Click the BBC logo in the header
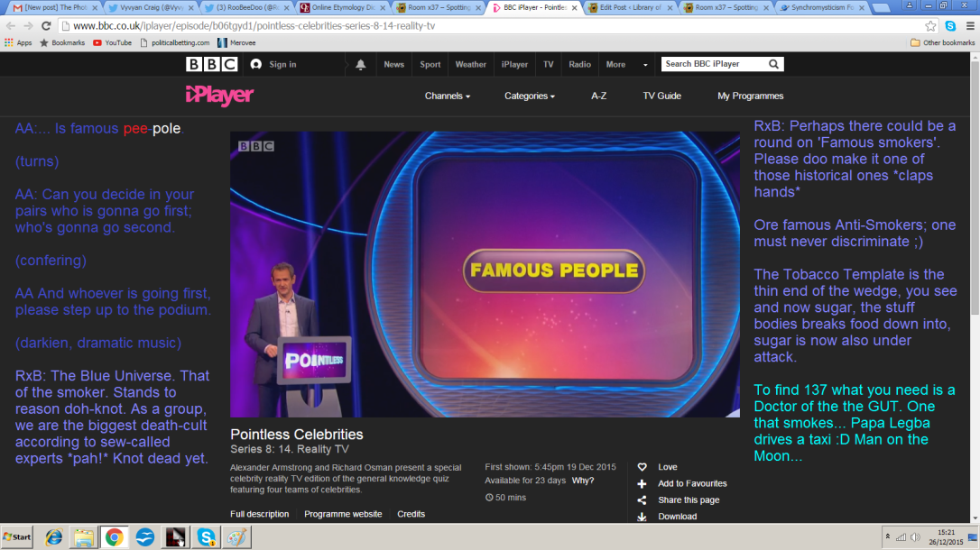This screenshot has height=550, width=980. point(211,64)
